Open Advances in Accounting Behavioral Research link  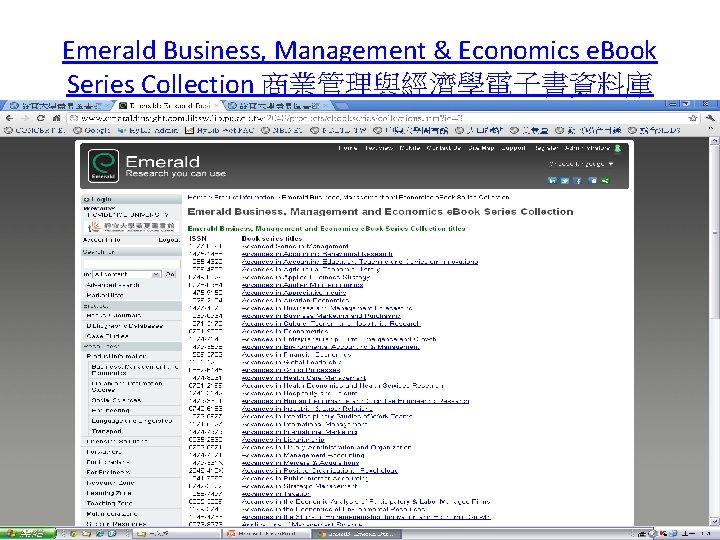pyautogui.click(x=317, y=254)
